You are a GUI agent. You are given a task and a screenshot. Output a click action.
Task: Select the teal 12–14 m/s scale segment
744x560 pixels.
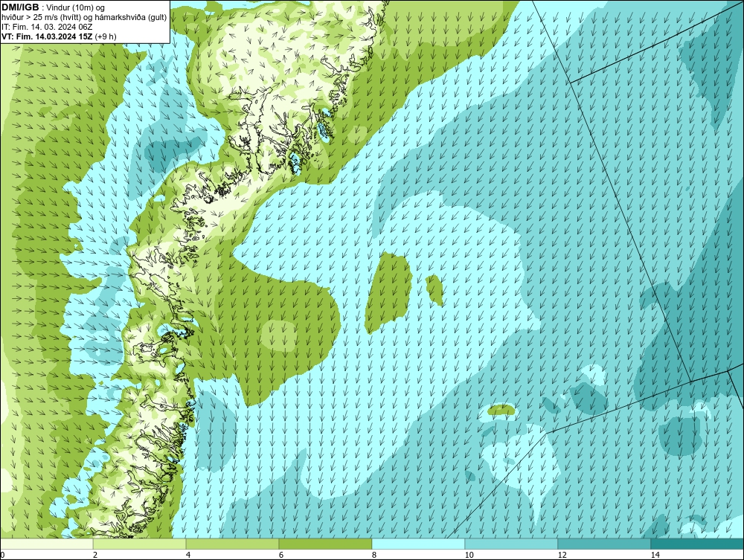[x=604, y=544]
